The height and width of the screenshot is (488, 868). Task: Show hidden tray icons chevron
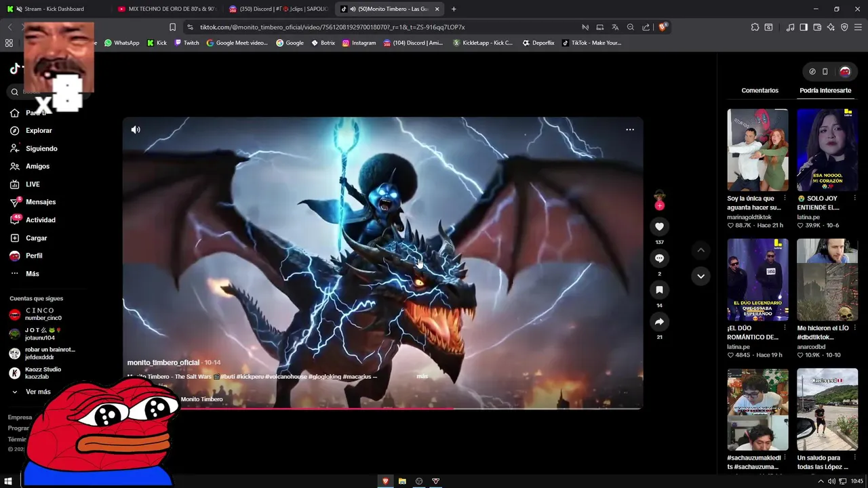click(821, 481)
